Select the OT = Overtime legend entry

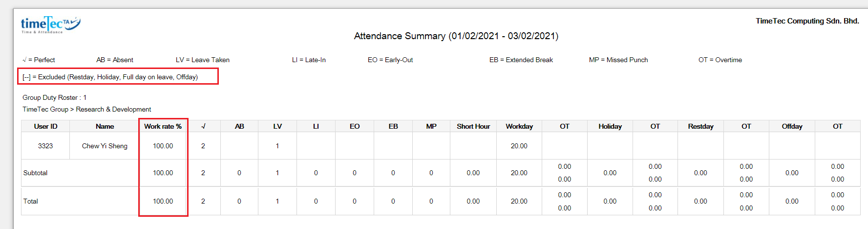720,60
